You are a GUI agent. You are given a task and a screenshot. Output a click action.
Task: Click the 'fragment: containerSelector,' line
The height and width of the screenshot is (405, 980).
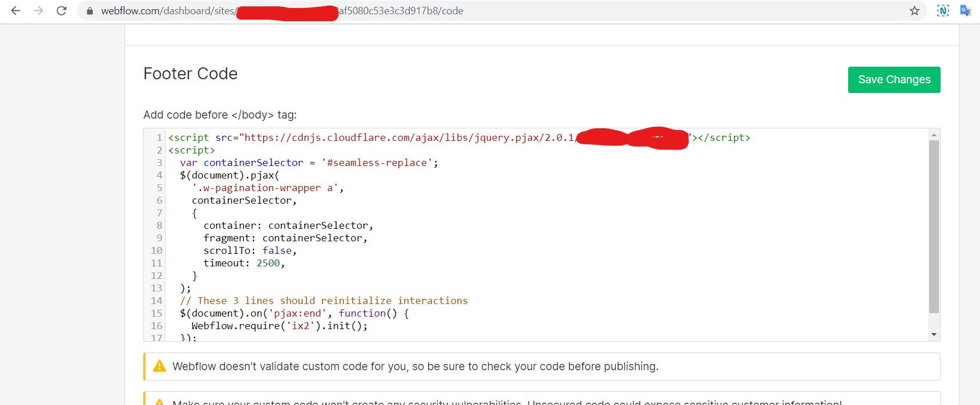(285, 238)
